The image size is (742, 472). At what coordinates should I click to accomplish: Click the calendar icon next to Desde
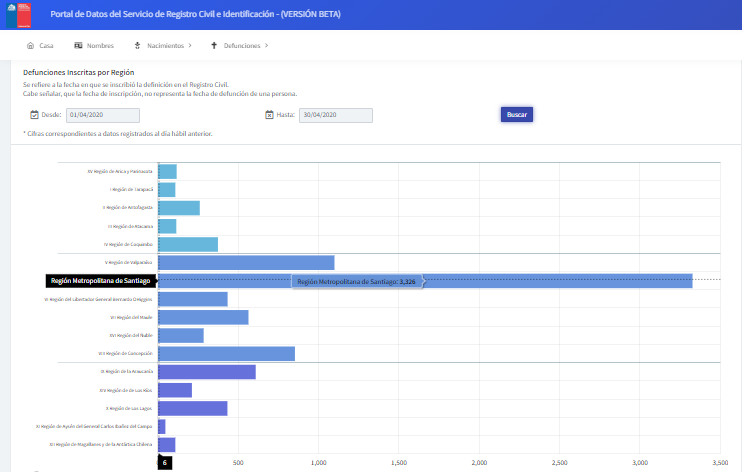(x=34, y=115)
